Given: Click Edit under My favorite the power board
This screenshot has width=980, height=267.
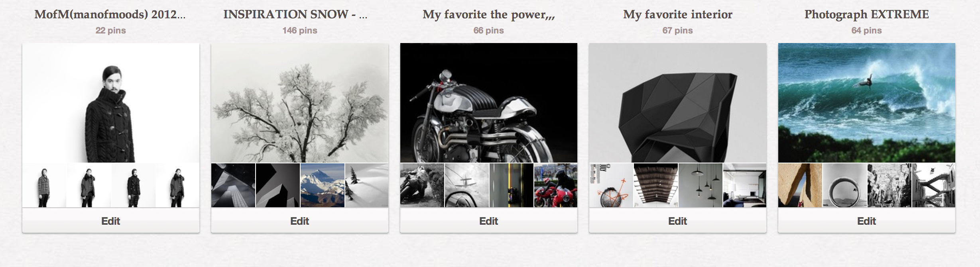Looking at the screenshot, I should click(489, 220).
